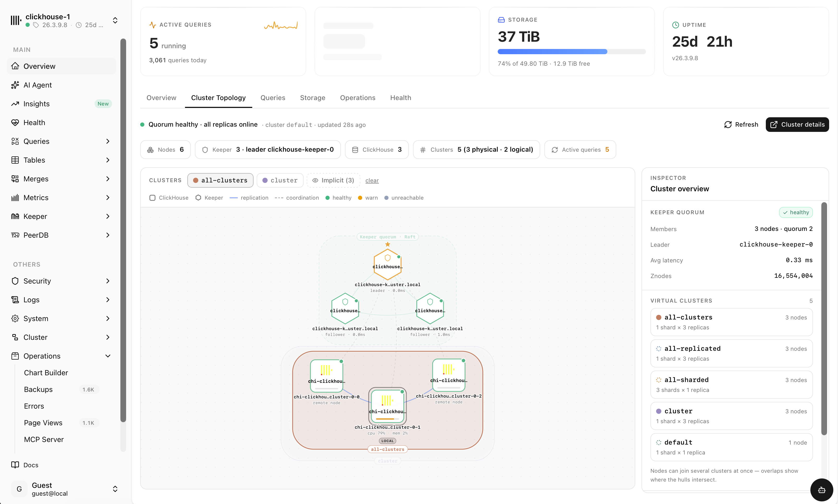This screenshot has width=838, height=504.
Task: Click the sidebar scrollbar
Action: click(x=123, y=231)
